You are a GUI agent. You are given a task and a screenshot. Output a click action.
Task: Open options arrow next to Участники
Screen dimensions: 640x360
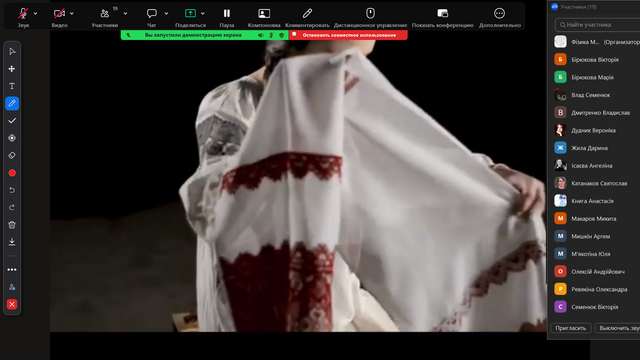pyautogui.click(x=125, y=13)
